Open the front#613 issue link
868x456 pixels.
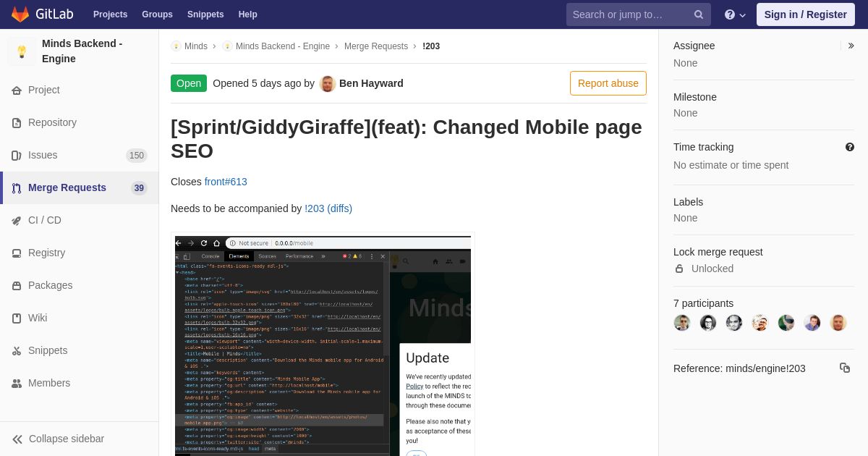point(226,182)
